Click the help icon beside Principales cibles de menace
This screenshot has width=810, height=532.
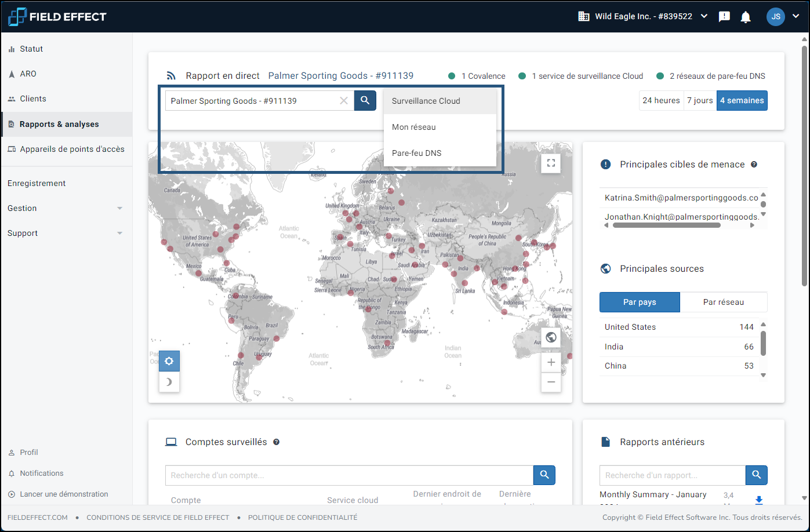[754, 165]
